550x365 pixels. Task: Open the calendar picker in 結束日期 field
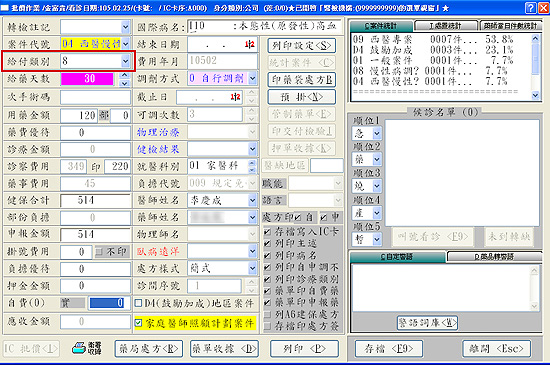[x=249, y=45]
